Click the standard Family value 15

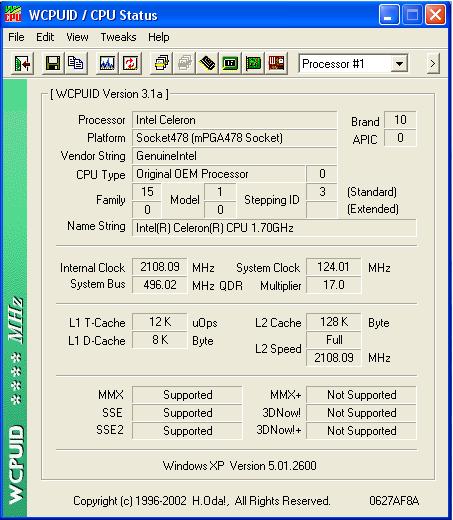[x=147, y=192]
